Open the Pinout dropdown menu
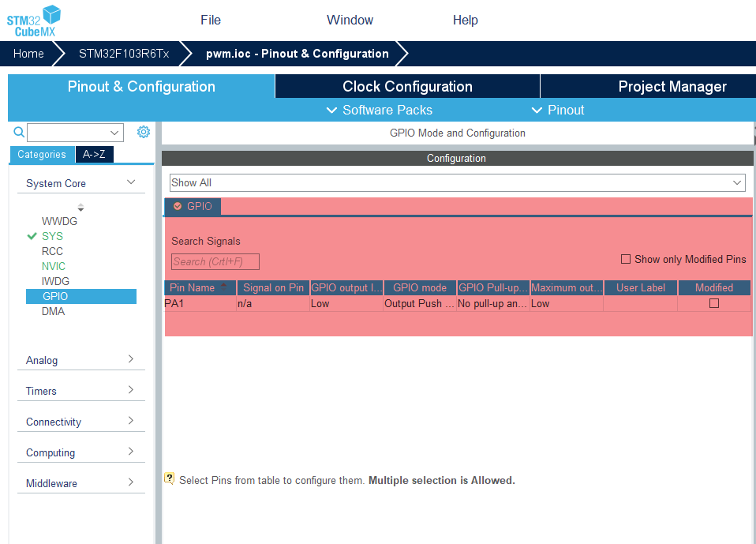The height and width of the screenshot is (544, 756). click(558, 110)
